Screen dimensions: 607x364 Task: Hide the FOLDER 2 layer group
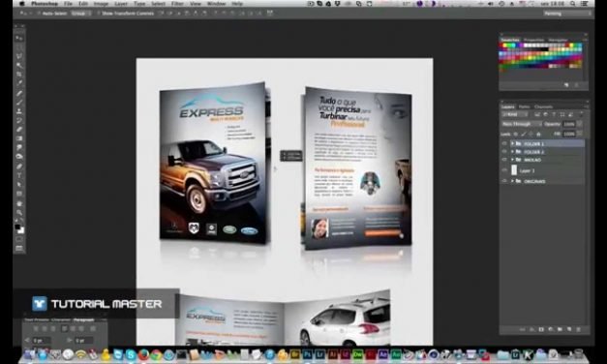click(504, 151)
